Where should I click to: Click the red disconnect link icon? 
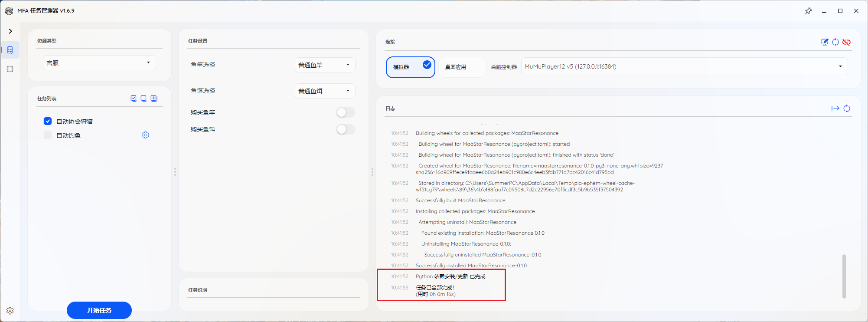click(846, 42)
